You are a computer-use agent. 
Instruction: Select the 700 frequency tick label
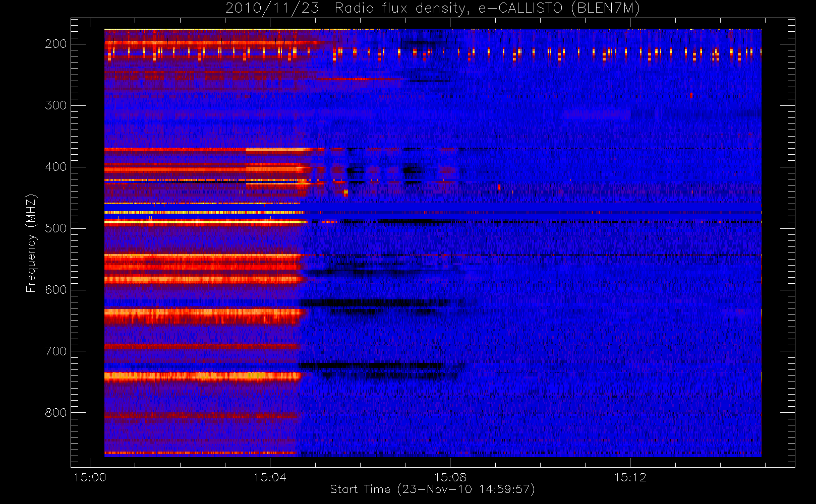point(55,351)
